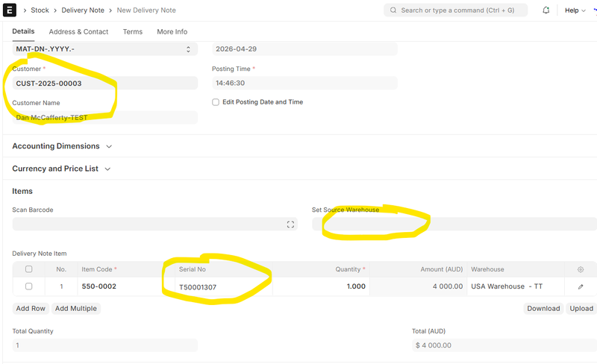
Task: Click quantity 1.000 cell
Action: click(x=321, y=286)
